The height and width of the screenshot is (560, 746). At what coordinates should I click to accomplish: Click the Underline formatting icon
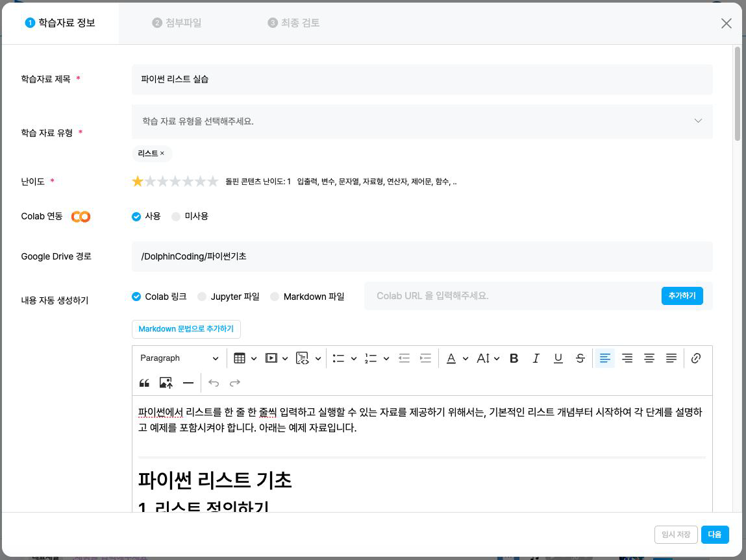pyautogui.click(x=558, y=358)
